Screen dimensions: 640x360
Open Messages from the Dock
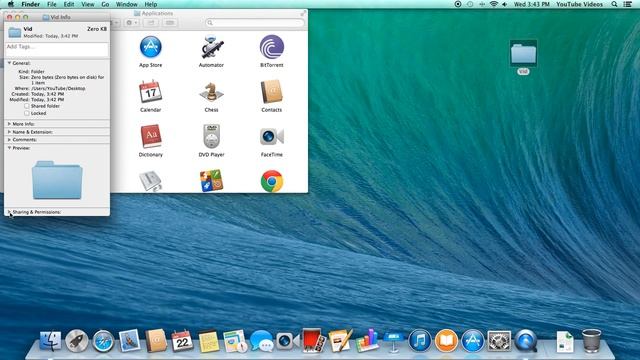point(261,341)
